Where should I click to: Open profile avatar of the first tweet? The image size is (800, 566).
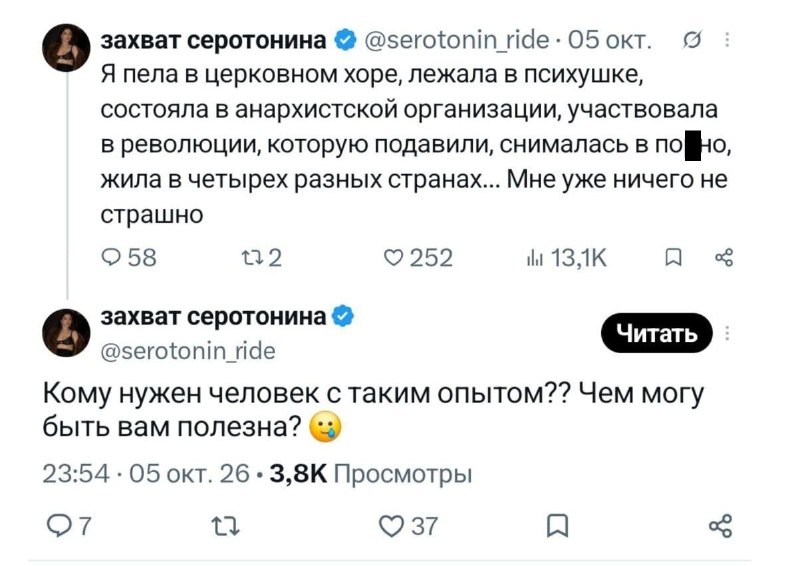click(x=66, y=47)
